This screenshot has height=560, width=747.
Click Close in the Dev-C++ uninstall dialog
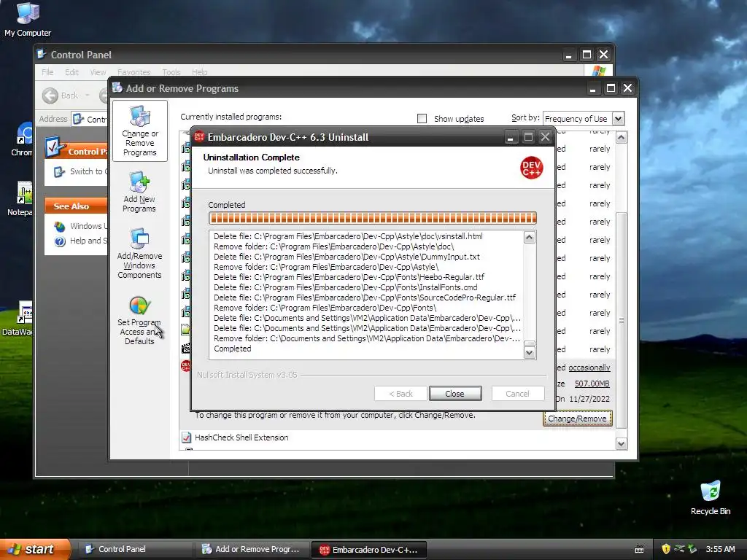455,394
